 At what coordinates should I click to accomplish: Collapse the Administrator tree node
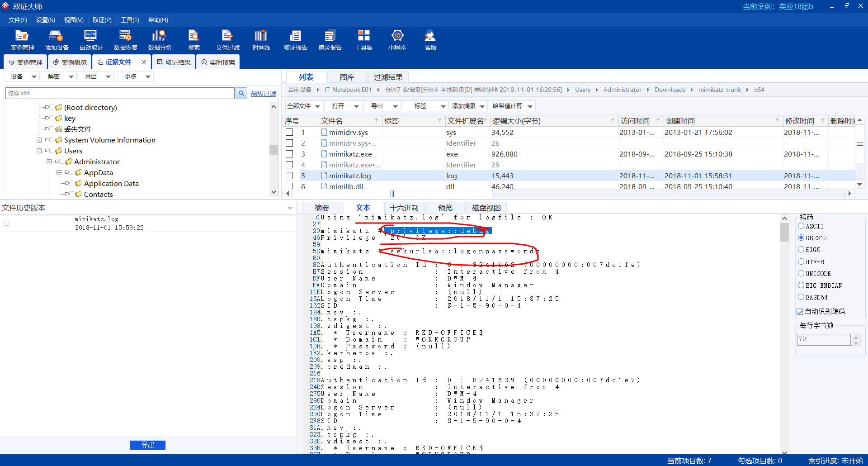[x=49, y=162]
